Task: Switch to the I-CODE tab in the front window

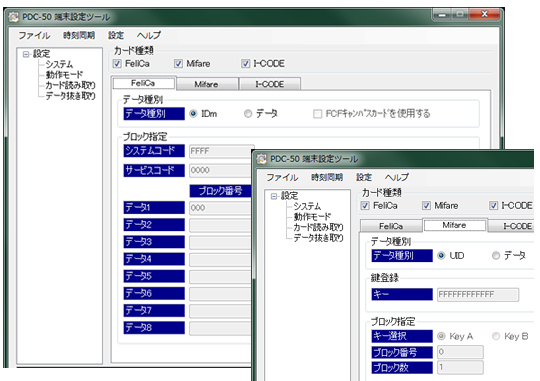Action: pos(512,226)
